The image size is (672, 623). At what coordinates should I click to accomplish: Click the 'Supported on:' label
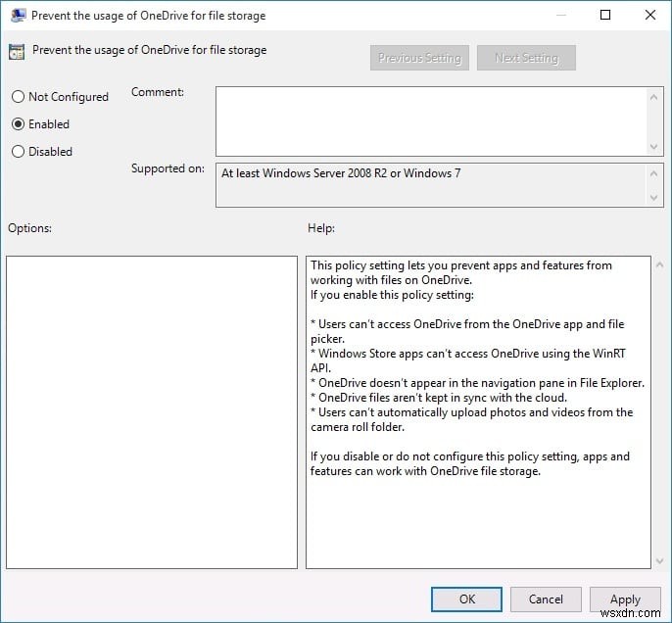[168, 168]
